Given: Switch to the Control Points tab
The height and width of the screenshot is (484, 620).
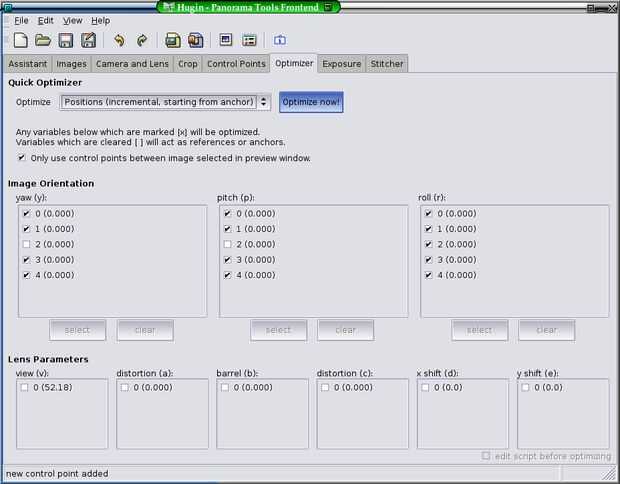Looking at the screenshot, I should pyautogui.click(x=236, y=64).
